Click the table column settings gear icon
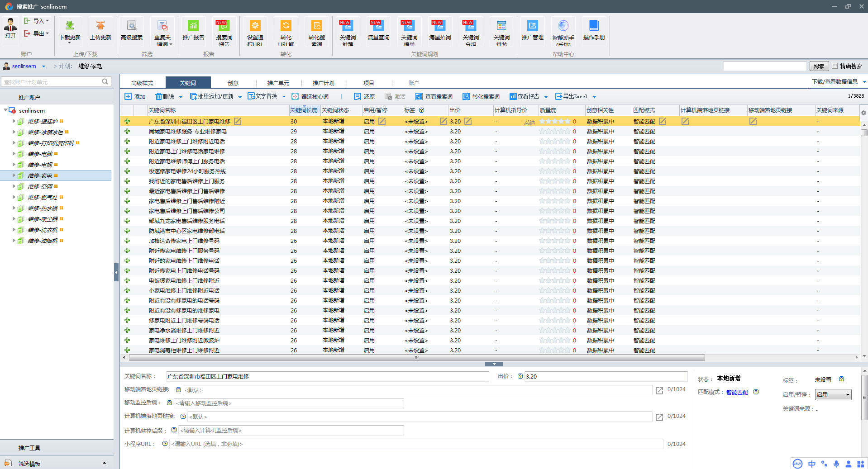This screenshot has width=868, height=469. tap(863, 113)
